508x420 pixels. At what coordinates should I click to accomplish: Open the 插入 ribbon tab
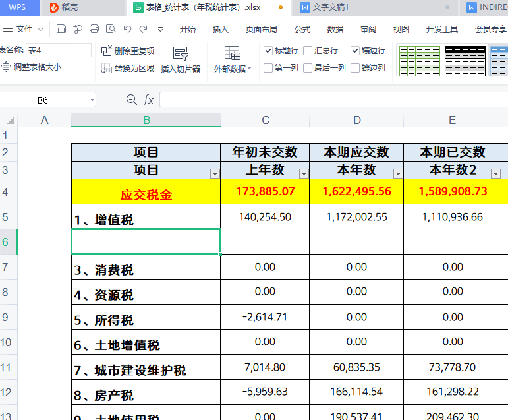(x=221, y=29)
